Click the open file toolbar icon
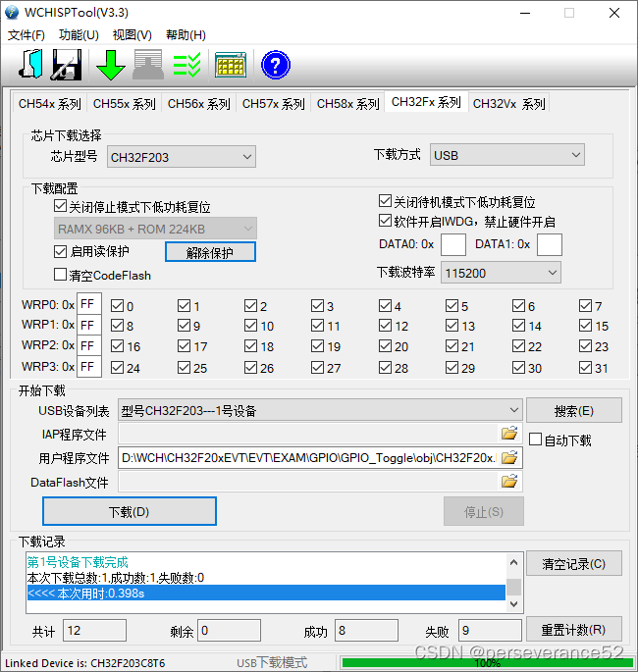The image size is (638, 672). (x=30, y=65)
